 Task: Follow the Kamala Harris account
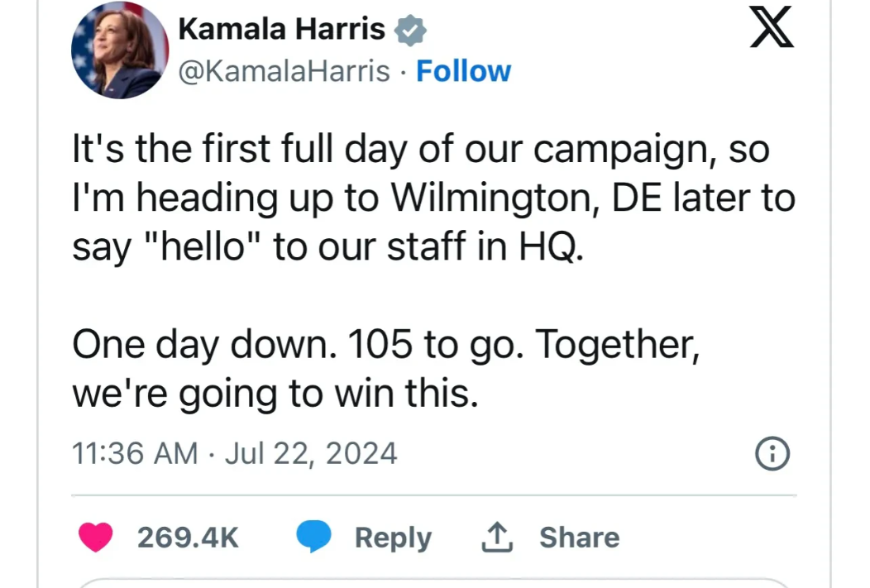pyautogui.click(x=463, y=71)
